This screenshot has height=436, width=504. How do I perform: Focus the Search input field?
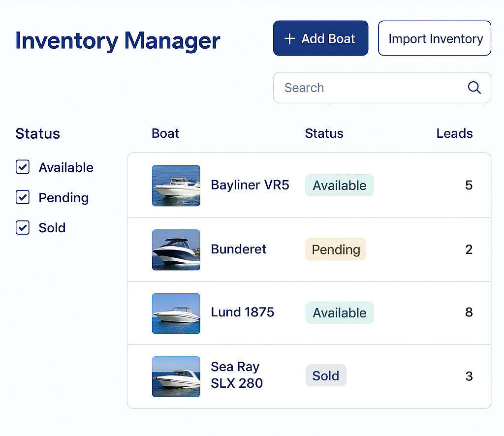(x=369, y=88)
